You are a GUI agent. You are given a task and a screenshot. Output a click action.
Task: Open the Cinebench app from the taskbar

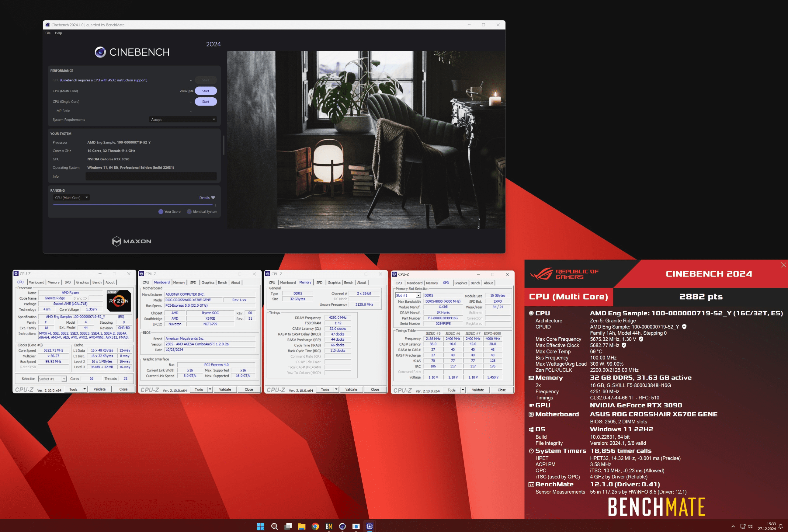click(342, 526)
